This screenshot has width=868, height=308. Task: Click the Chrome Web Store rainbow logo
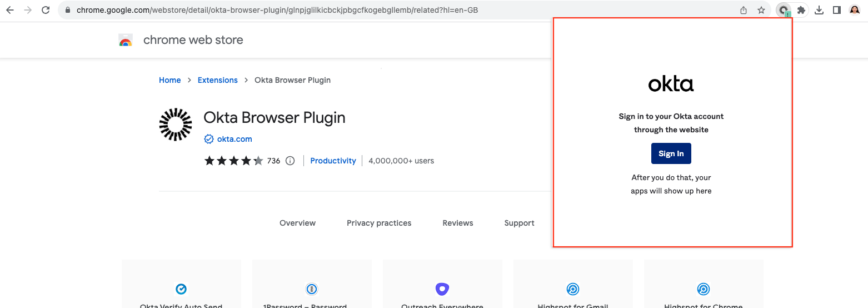pyautogui.click(x=126, y=40)
